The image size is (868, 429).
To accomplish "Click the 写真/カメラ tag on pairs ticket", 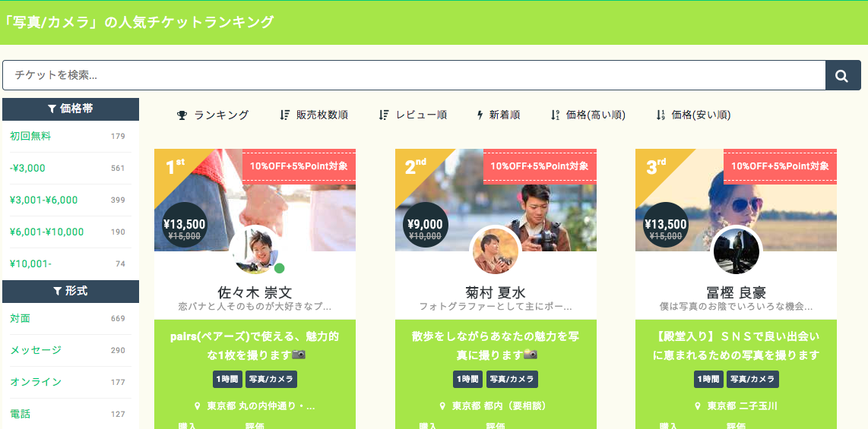I will (x=271, y=379).
